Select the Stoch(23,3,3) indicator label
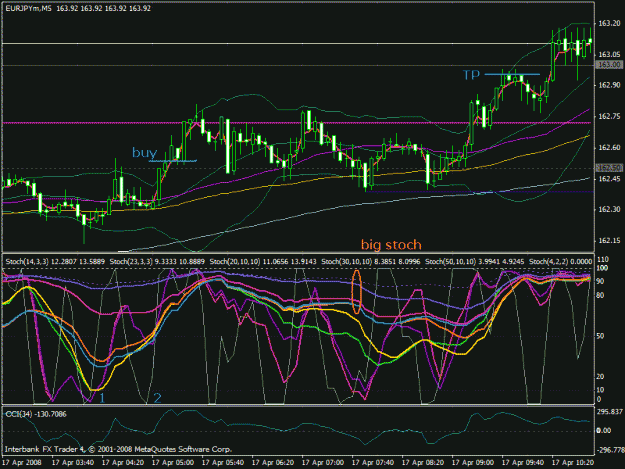This screenshot has width=625, height=469. (157, 261)
